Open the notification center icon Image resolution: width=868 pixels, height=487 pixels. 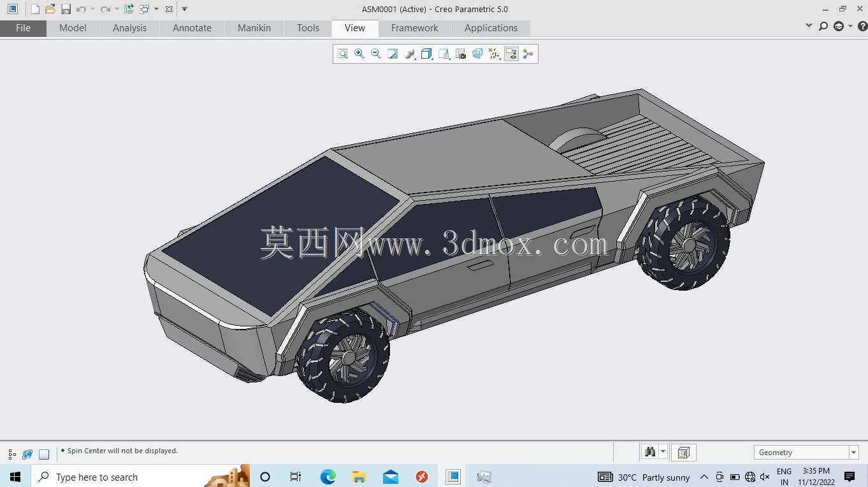pos(850,477)
